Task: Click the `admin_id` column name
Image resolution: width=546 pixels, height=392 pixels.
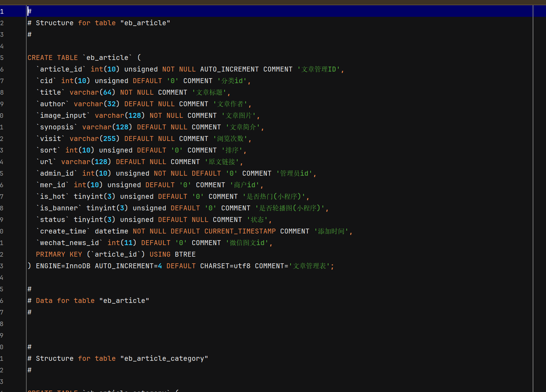Action: tap(57, 174)
